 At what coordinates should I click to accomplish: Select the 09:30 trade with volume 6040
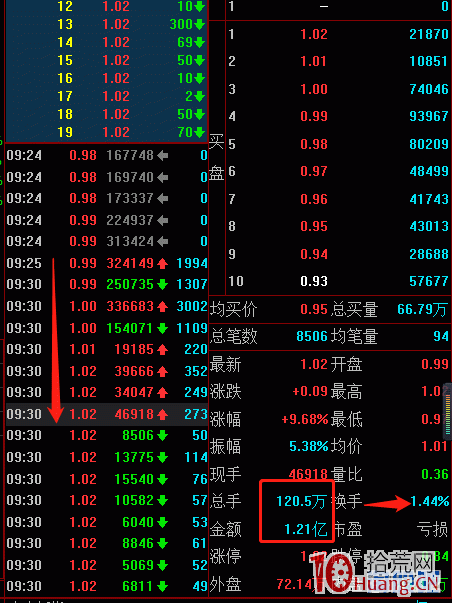[x=107, y=523]
